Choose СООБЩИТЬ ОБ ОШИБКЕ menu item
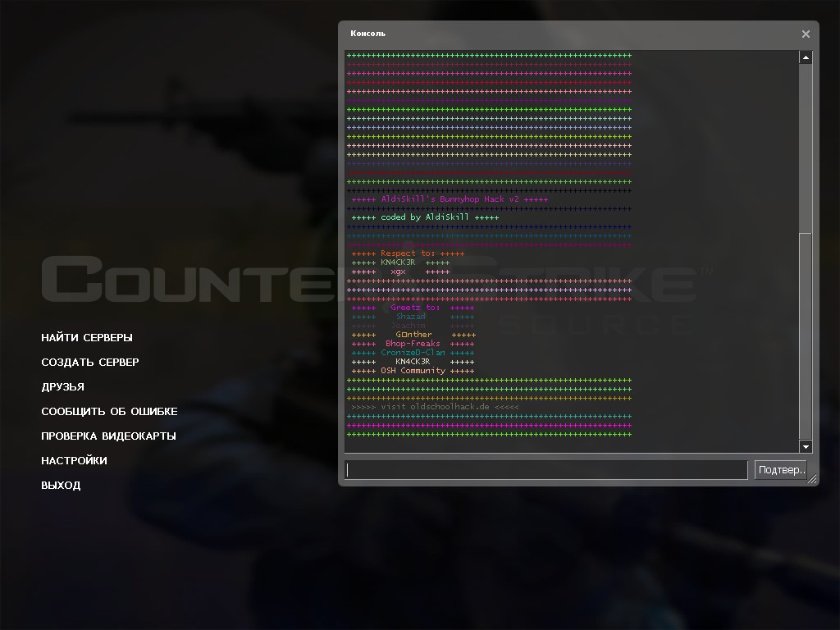 tap(109, 412)
